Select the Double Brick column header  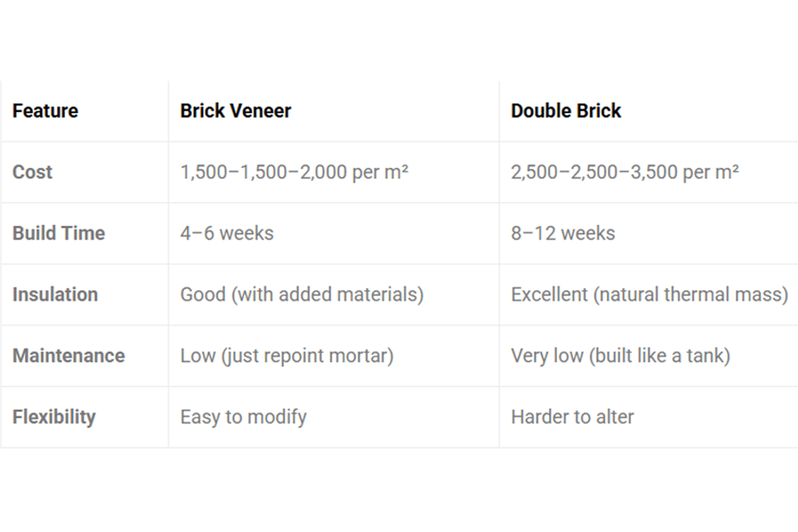(x=566, y=111)
